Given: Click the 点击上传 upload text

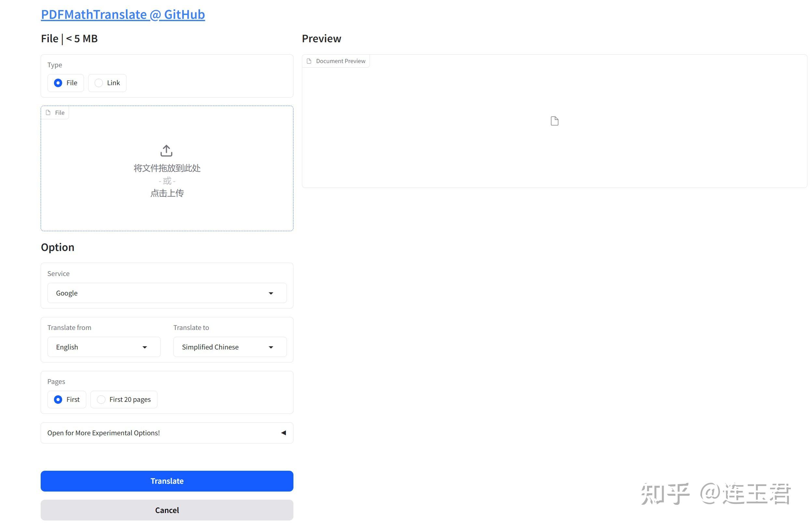Looking at the screenshot, I should point(167,193).
